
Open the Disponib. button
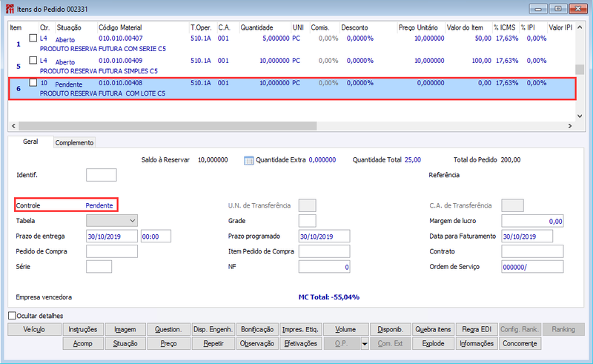point(391,330)
